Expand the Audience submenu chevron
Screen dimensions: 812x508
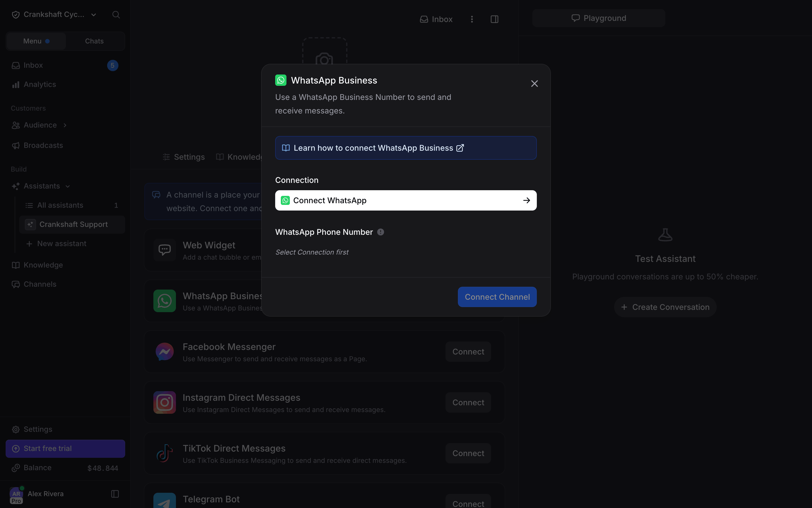[65, 125]
